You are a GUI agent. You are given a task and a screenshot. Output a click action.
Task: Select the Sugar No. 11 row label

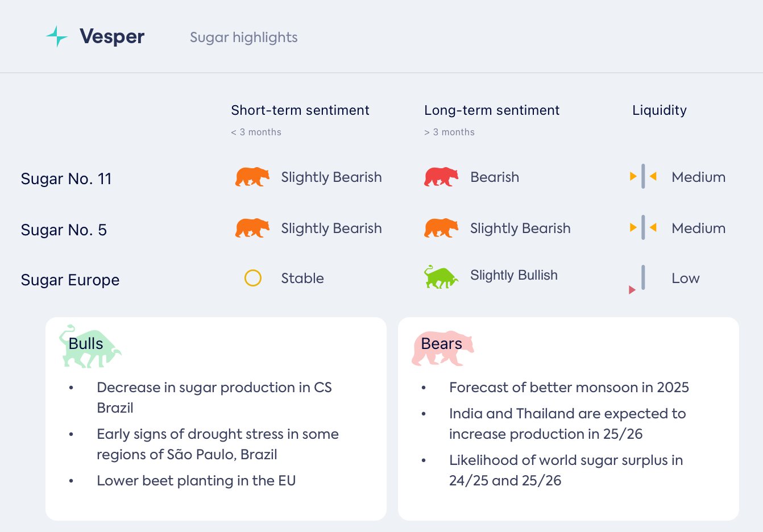point(66,178)
